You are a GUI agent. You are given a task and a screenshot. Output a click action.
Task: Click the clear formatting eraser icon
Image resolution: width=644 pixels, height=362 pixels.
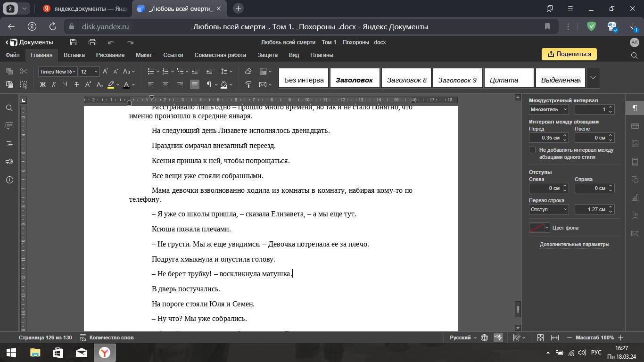click(248, 72)
